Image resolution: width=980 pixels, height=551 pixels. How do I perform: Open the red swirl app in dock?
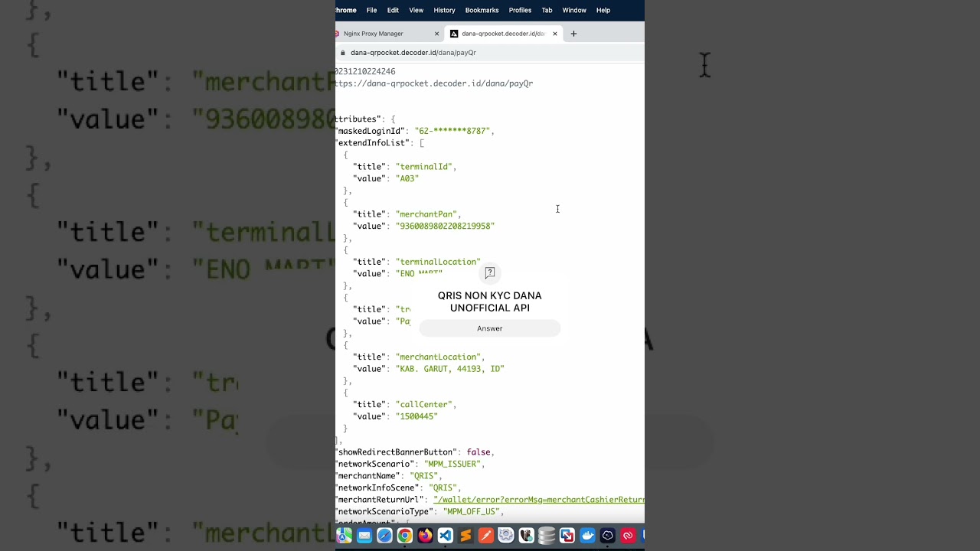pyautogui.click(x=628, y=536)
